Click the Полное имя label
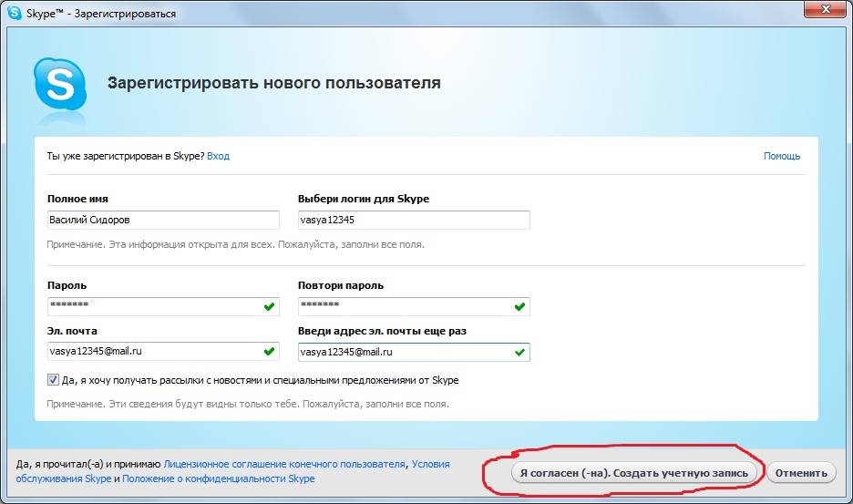 (x=77, y=199)
